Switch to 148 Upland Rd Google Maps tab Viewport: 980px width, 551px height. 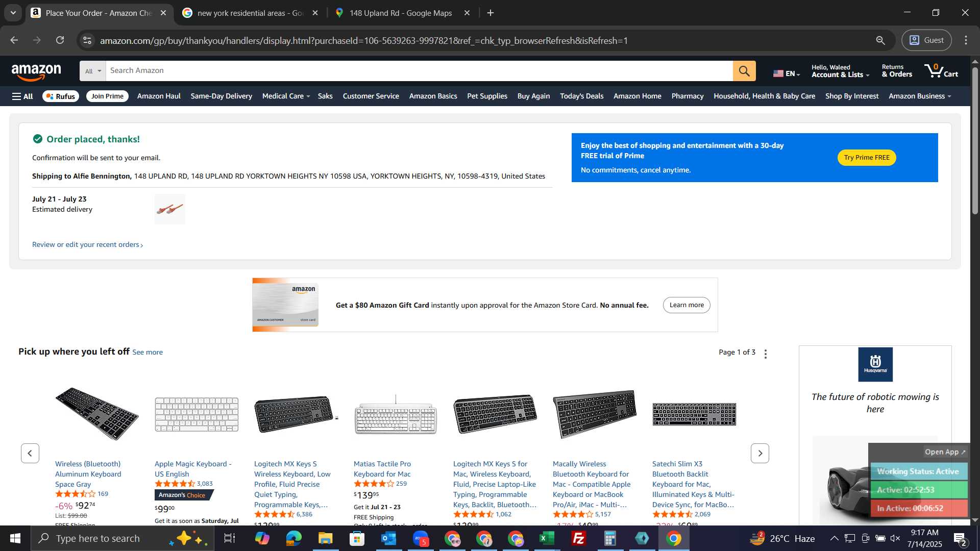pos(400,13)
